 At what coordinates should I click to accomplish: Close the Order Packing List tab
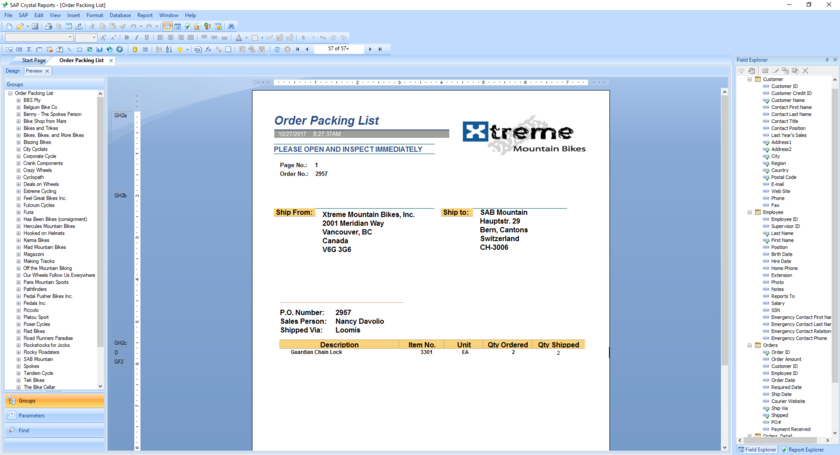coord(111,61)
